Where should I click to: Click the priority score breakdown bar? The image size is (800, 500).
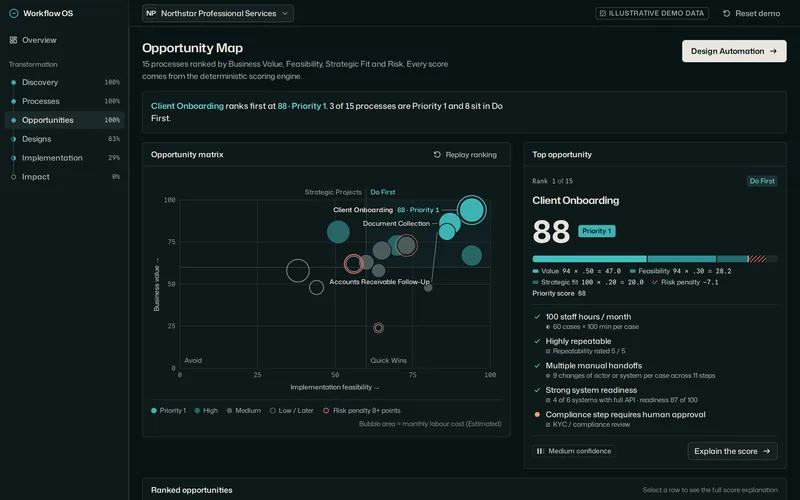tap(655, 259)
